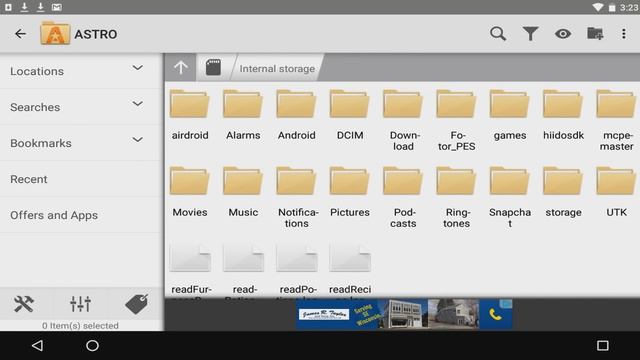Open the tools wrench and hammer icon
Viewport: 640px width, 360px height.
(24, 304)
